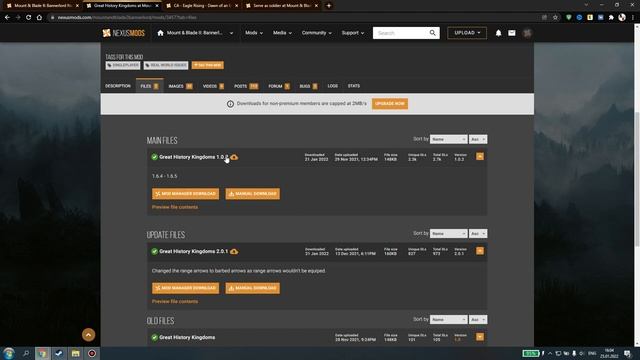Reload the page with the browser refresh icon
This screenshot has height=360, width=640.
pos(29,18)
